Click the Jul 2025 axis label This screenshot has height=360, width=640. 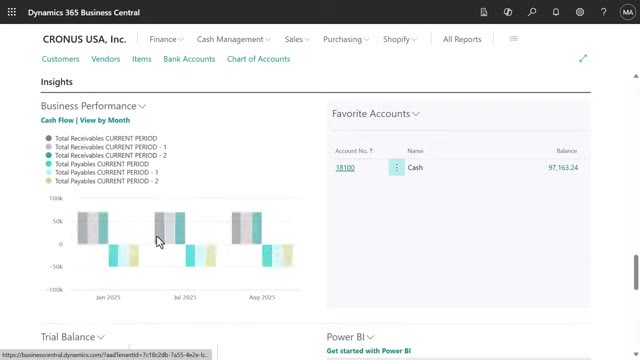(x=185, y=298)
